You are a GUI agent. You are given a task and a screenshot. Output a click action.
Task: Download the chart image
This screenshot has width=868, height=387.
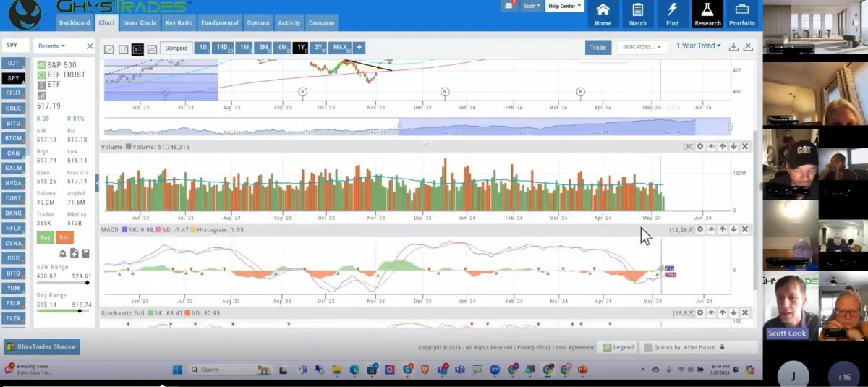point(733,47)
